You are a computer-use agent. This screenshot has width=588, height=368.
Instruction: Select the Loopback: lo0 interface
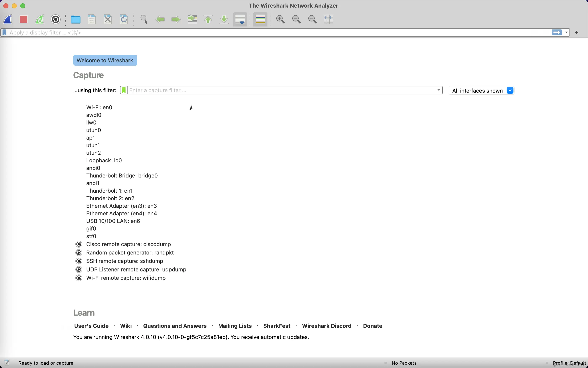104,160
